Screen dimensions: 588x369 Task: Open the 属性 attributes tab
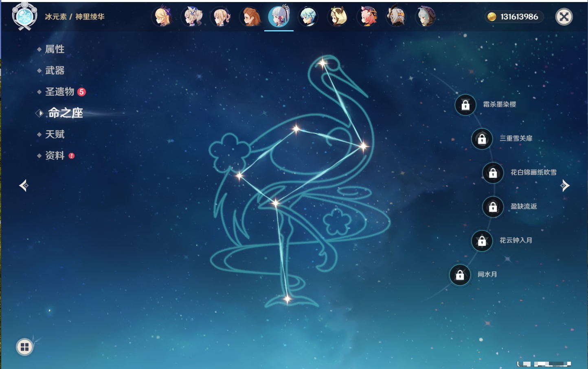55,49
